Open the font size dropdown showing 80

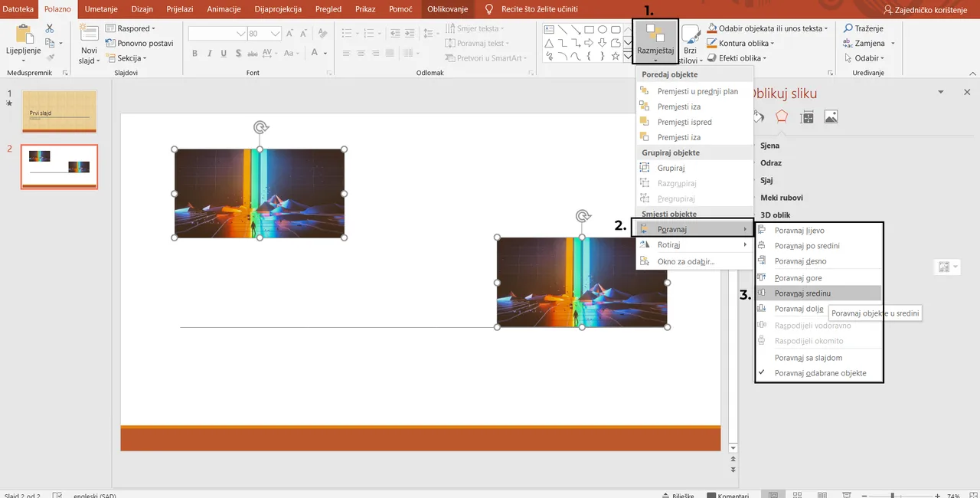tap(264, 34)
